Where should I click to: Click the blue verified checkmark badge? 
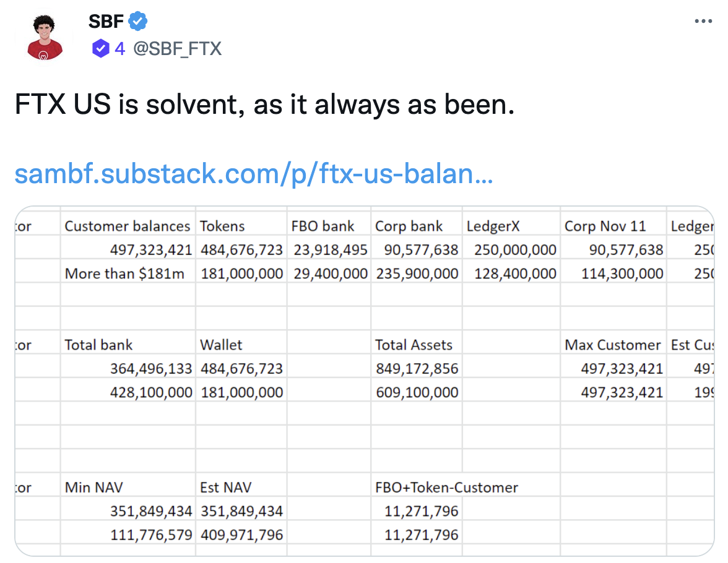click(x=138, y=22)
